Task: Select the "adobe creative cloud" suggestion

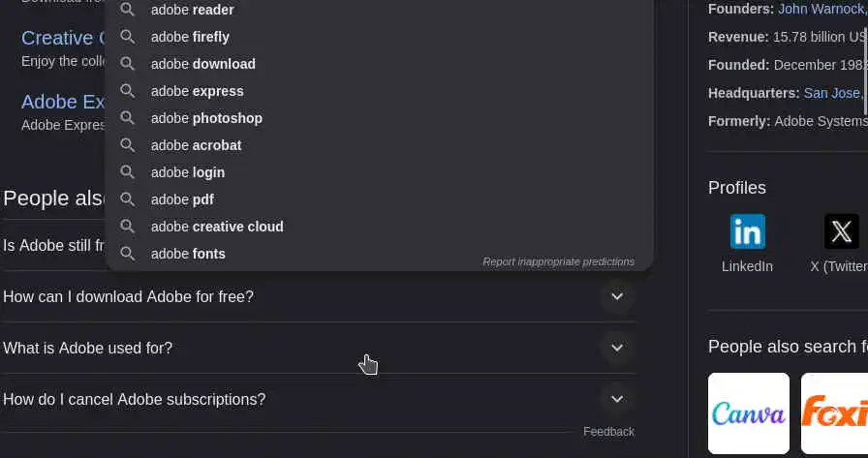Action: (x=217, y=227)
